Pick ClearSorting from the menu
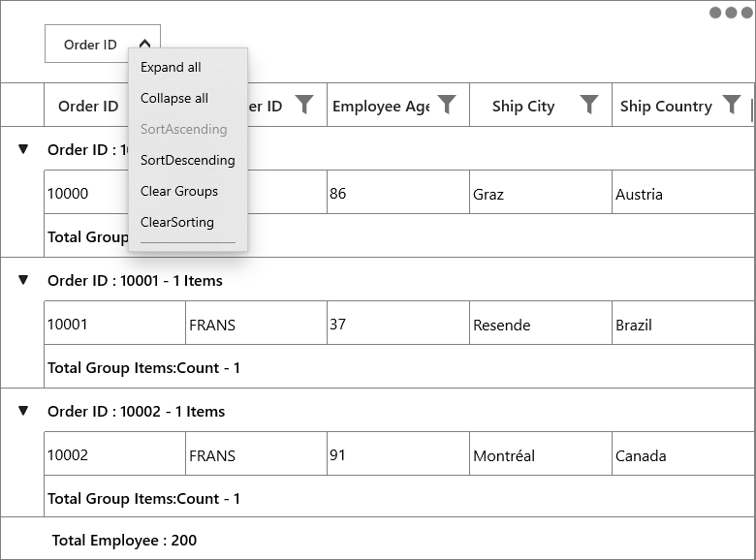The image size is (756, 560). [177, 222]
